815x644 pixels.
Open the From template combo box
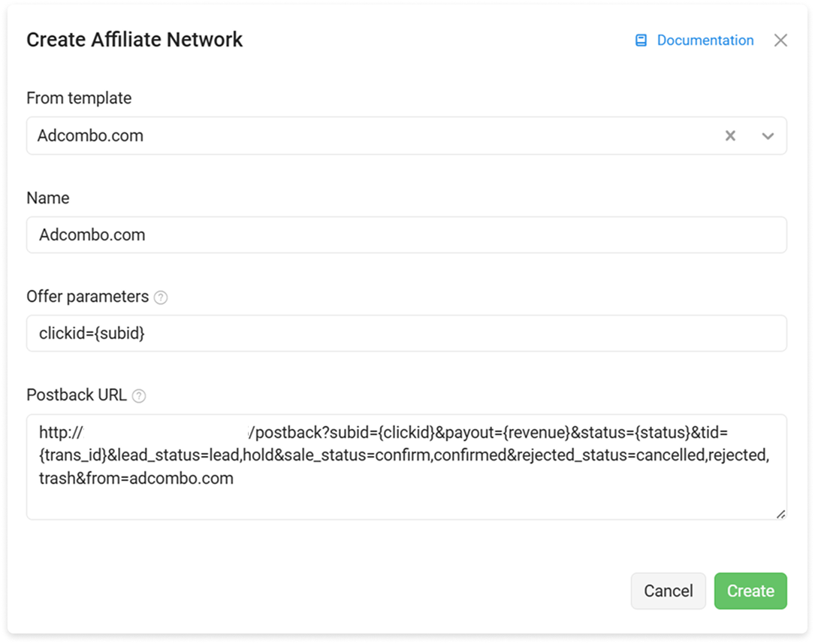tap(406, 136)
